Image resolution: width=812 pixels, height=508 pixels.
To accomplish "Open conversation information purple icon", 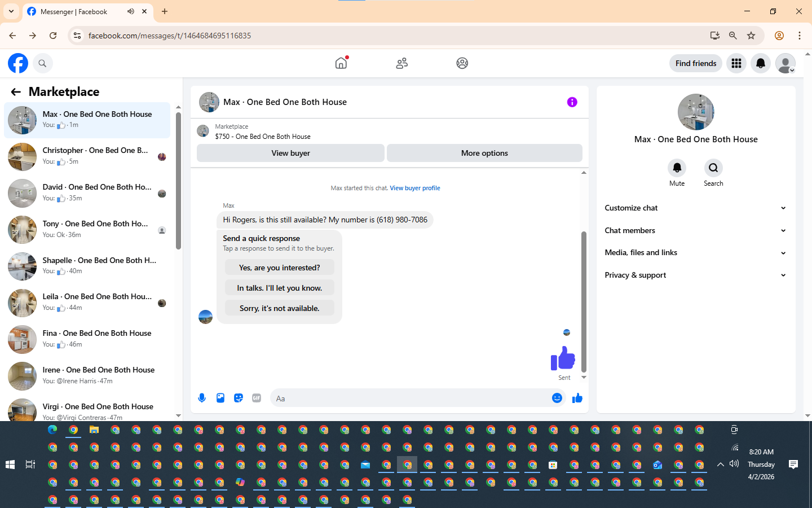I will (x=572, y=102).
